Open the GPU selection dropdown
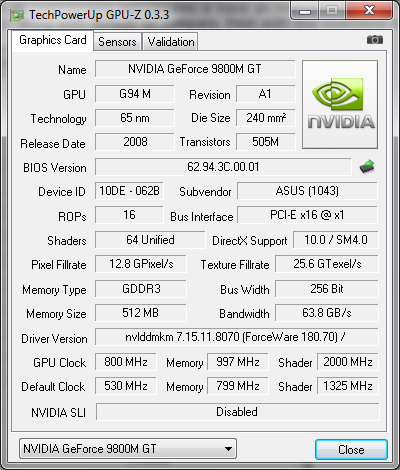Screen dimensions: 400x470 [x=128, y=449]
